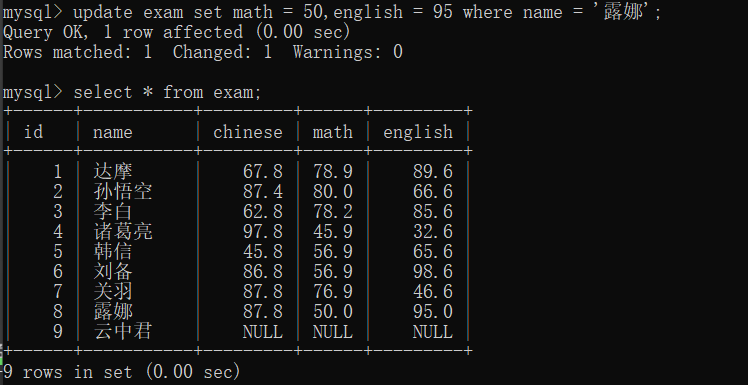
Task: Click math score 50.0 for 露娜
Action: point(333,312)
